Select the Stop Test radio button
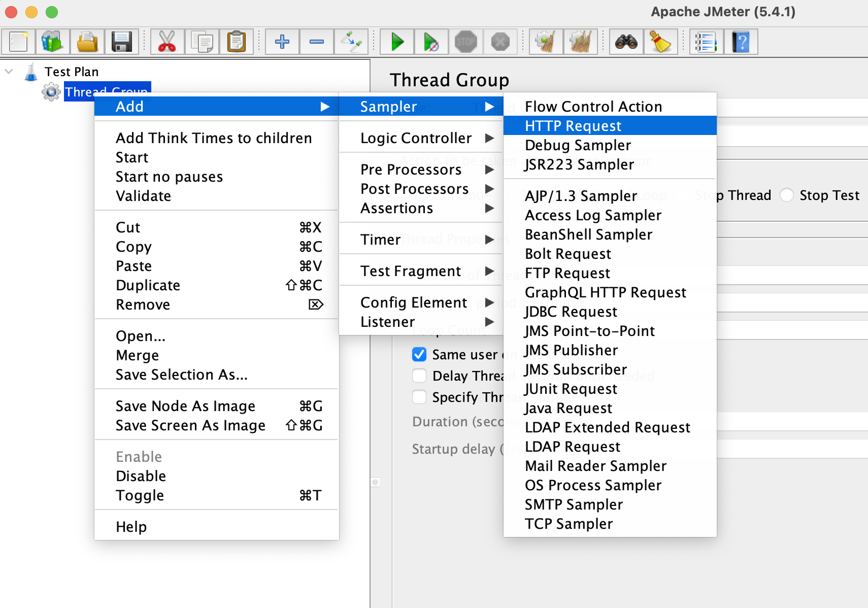Screen dimensions: 868x608 (787, 195)
